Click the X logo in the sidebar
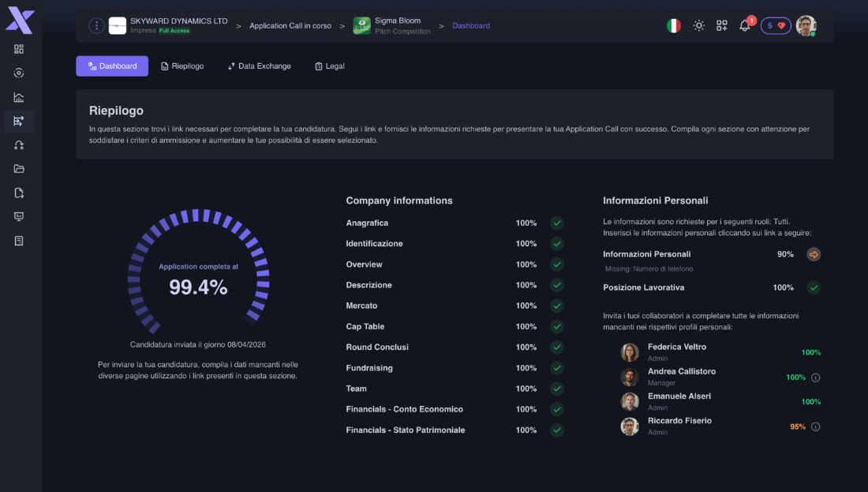Screen dimensions: 868x492 (x=21, y=21)
